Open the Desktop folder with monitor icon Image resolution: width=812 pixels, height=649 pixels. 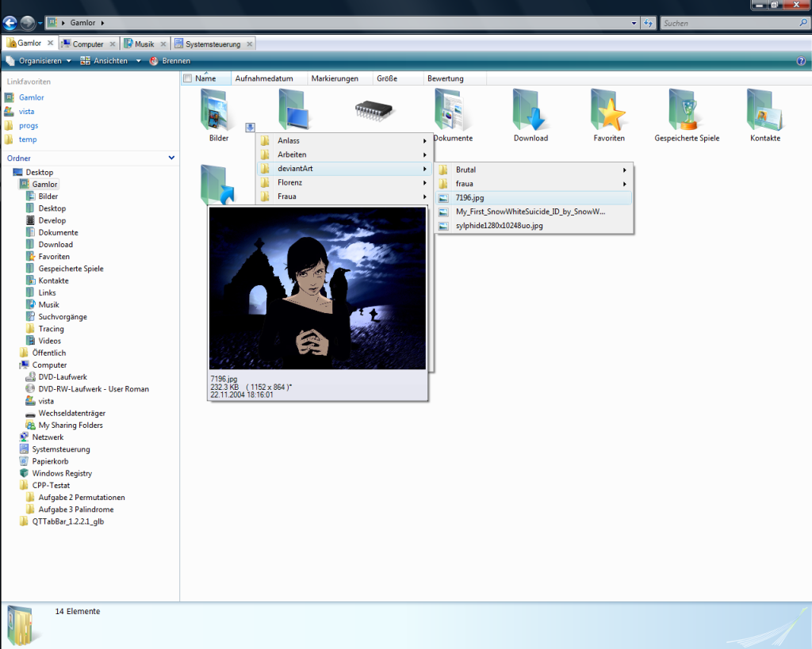(x=293, y=109)
